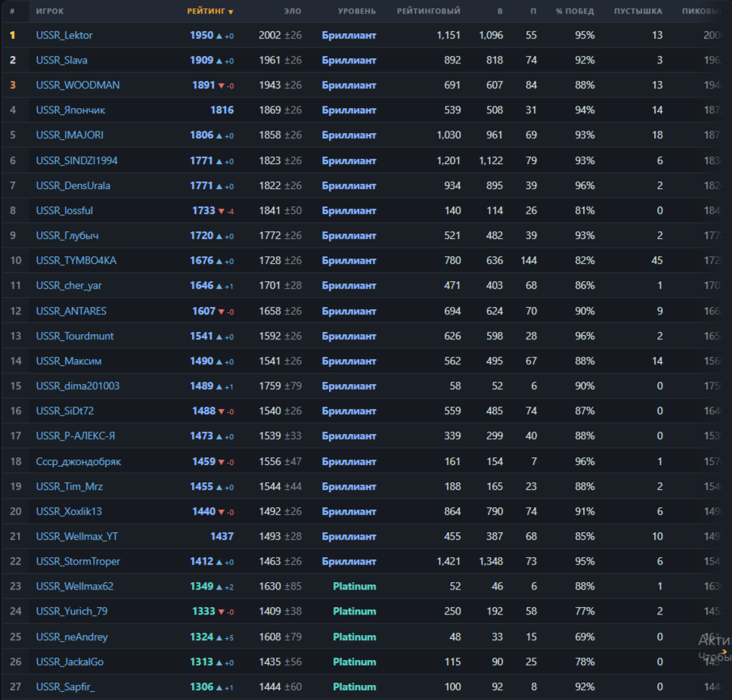Click the USSR_DensUrala player name
Image resolution: width=732 pixels, height=700 pixels.
[73, 186]
